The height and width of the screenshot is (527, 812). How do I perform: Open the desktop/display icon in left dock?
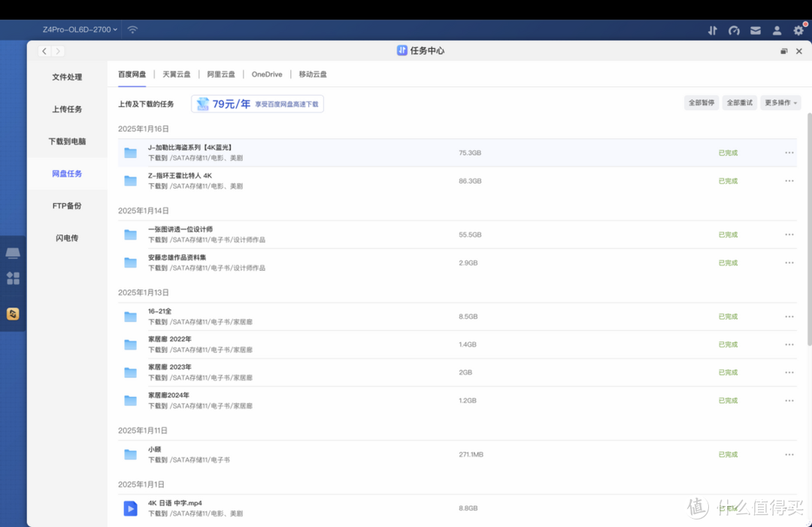pyautogui.click(x=13, y=253)
